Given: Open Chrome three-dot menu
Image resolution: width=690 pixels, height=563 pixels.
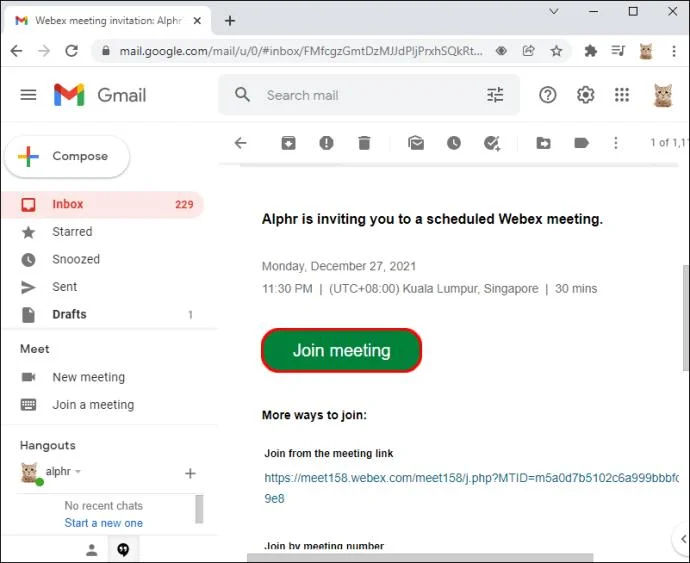Looking at the screenshot, I should (674, 51).
